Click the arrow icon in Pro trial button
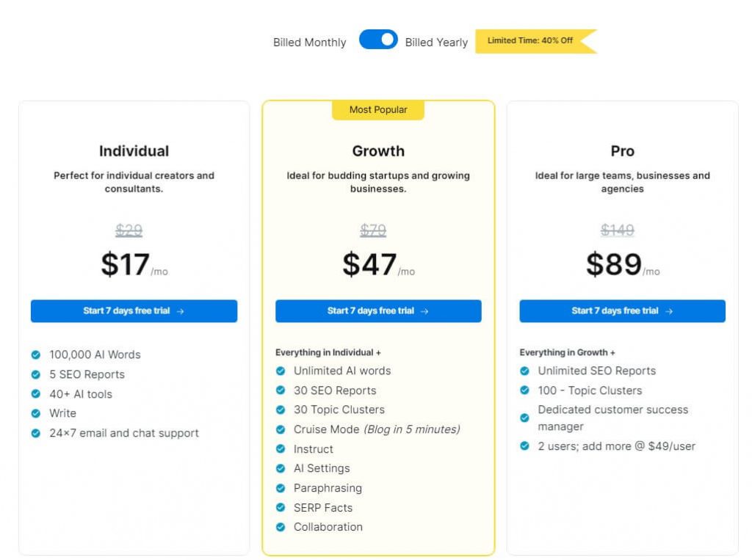752x560 pixels. pyautogui.click(x=669, y=311)
